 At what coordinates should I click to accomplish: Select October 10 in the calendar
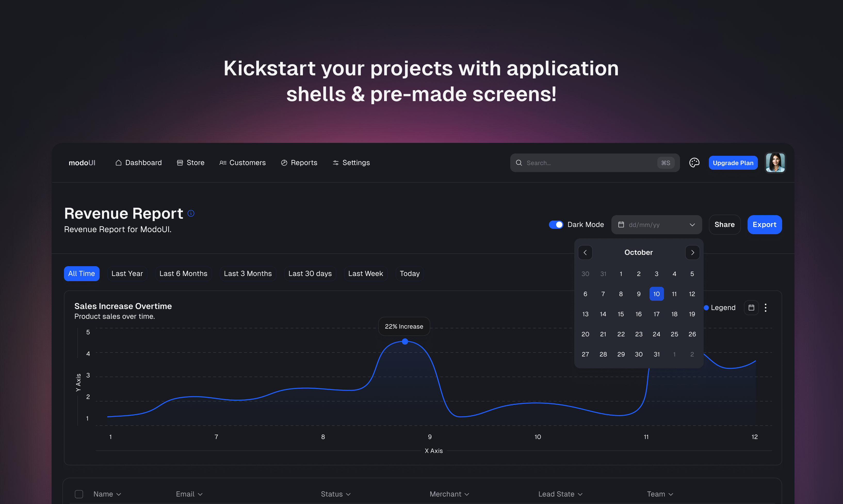point(656,294)
